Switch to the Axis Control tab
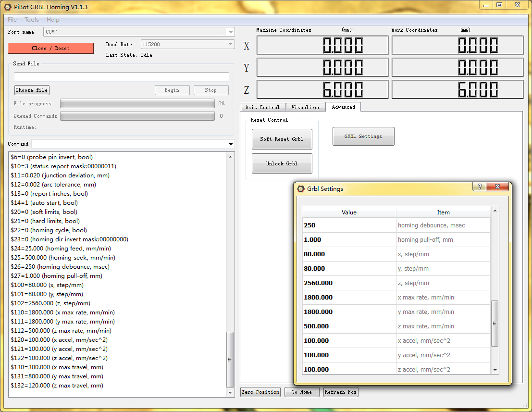The image size is (532, 412). coord(262,107)
